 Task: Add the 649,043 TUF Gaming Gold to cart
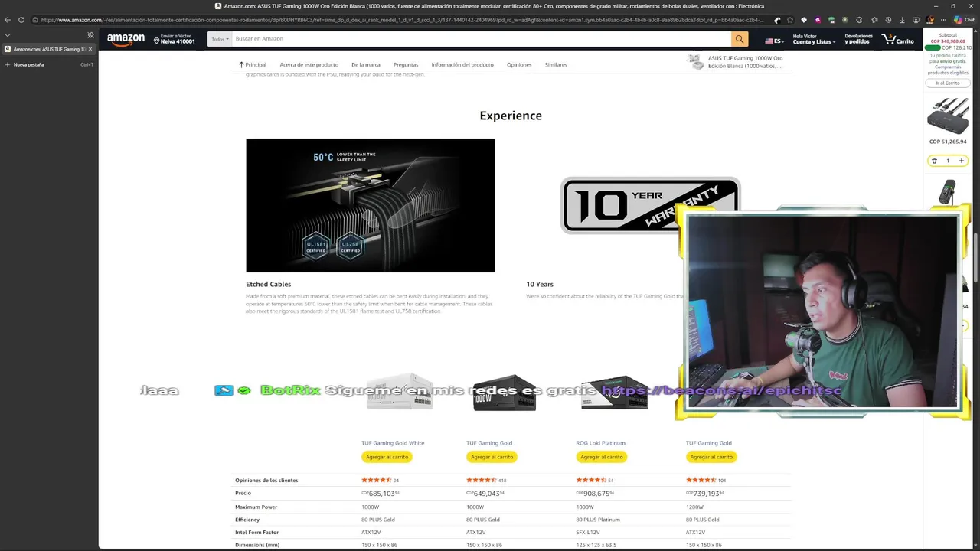pyautogui.click(x=492, y=457)
